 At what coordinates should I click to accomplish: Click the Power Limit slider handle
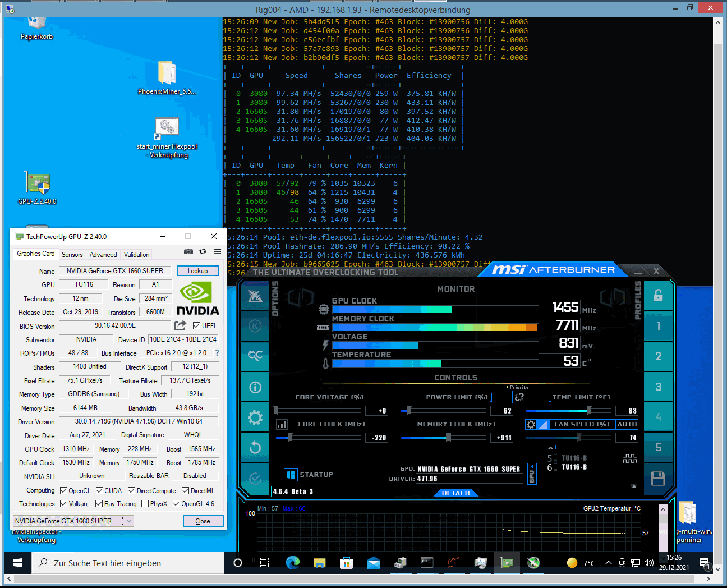coord(409,411)
